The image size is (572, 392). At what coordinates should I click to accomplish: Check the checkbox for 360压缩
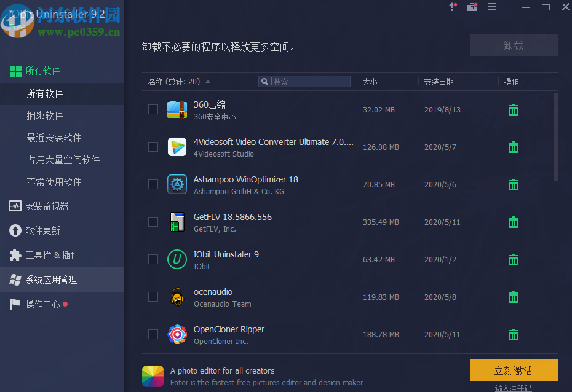click(x=153, y=109)
